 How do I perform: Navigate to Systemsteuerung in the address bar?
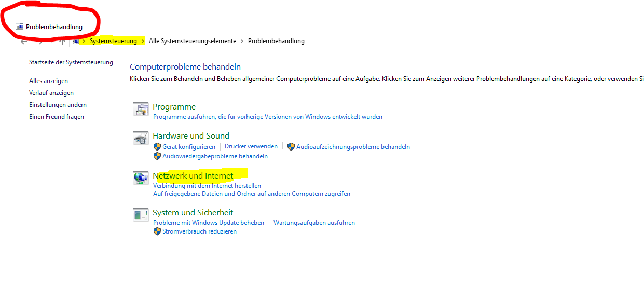coord(113,41)
